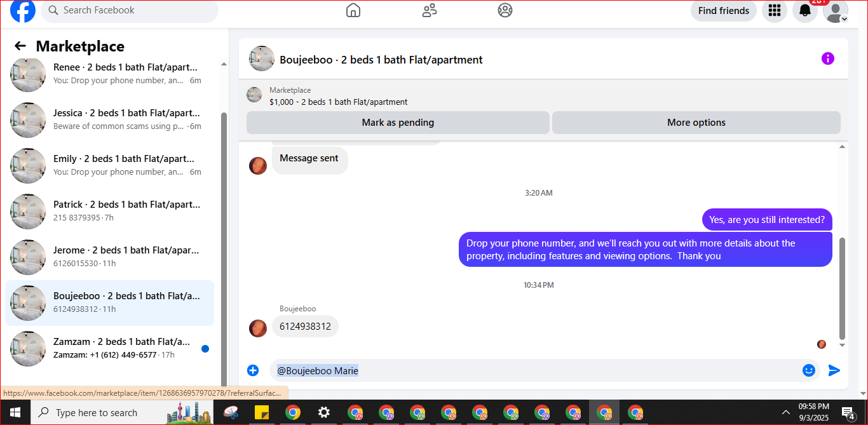Open the emoji picker in the message box
This screenshot has height=425, width=868.
[x=809, y=370]
